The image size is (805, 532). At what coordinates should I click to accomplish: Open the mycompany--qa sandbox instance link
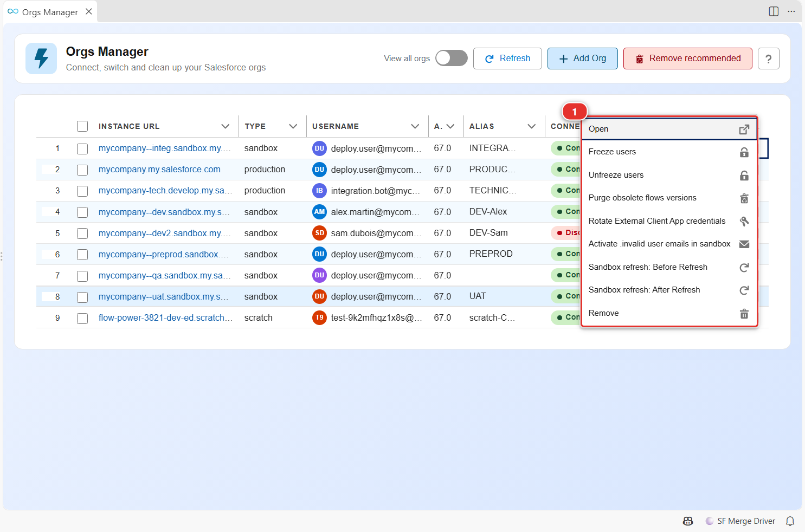(165, 276)
